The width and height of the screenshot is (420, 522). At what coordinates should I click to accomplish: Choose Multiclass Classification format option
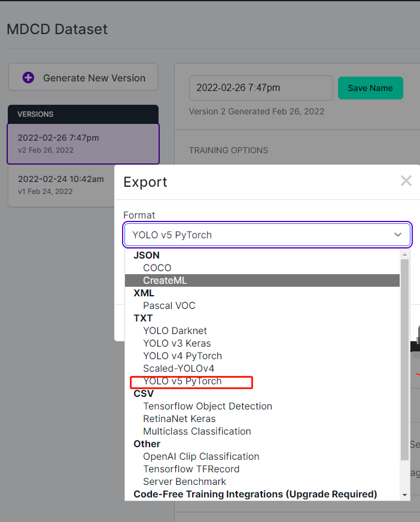coord(262,432)
